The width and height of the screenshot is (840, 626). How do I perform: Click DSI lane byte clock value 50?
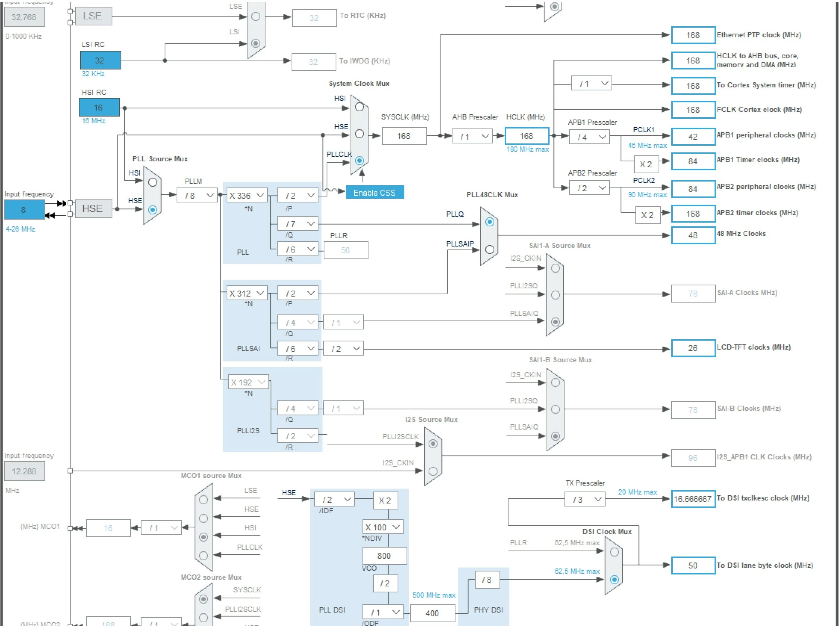(x=693, y=565)
